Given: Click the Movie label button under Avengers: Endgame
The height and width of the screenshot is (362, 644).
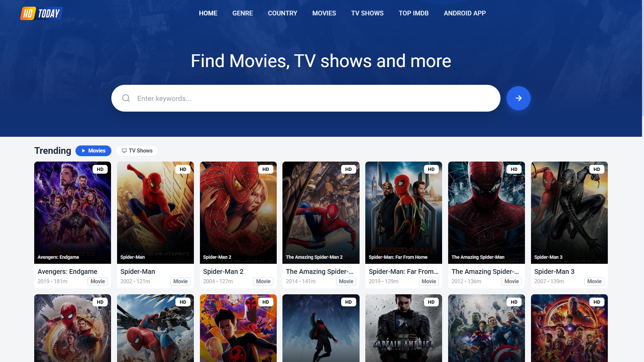Looking at the screenshot, I should [x=98, y=281].
